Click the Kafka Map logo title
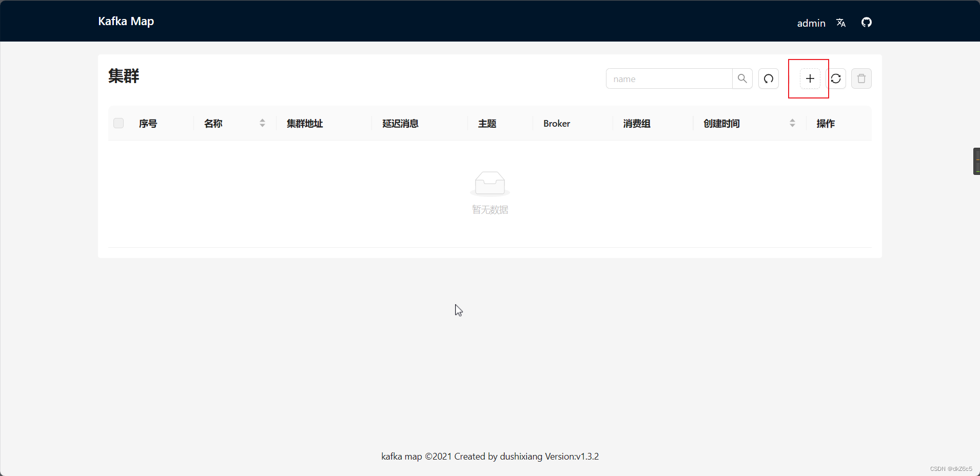This screenshot has width=980, height=476. click(x=126, y=21)
